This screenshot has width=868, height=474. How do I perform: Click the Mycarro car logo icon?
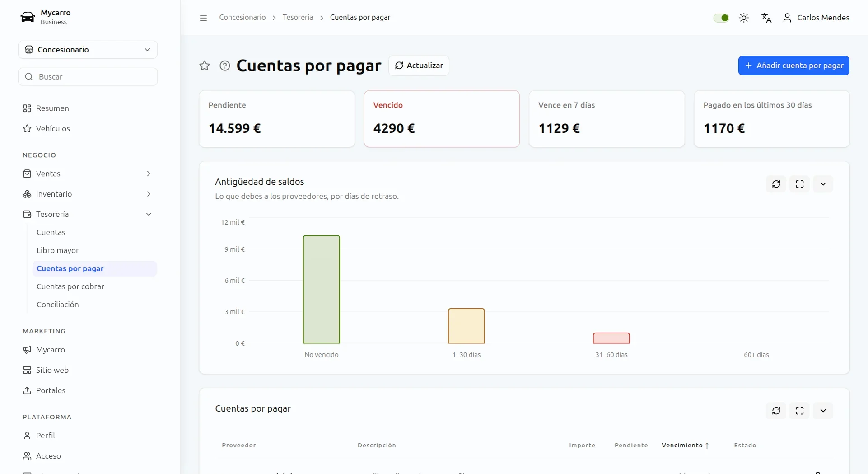tap(28, 17)
